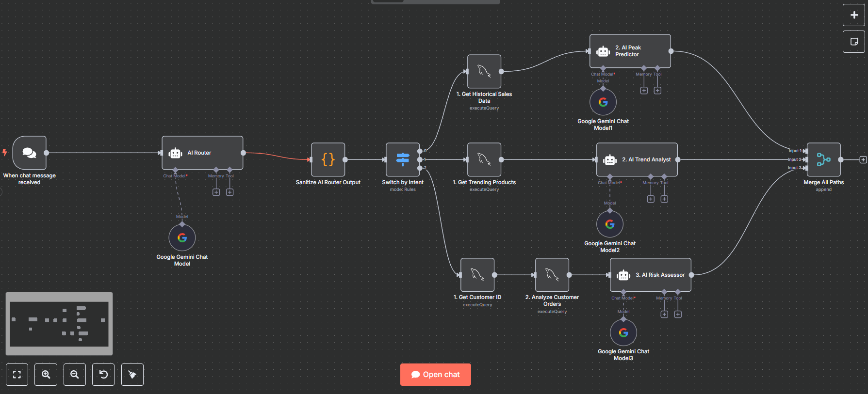This screenshot has width=868, height=394.
Task: Select the Get Historical Sales Data node
Action: pos(484,71)
